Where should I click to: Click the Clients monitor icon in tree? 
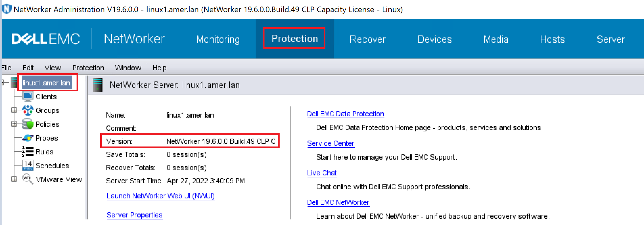click(x=28, y=97)
